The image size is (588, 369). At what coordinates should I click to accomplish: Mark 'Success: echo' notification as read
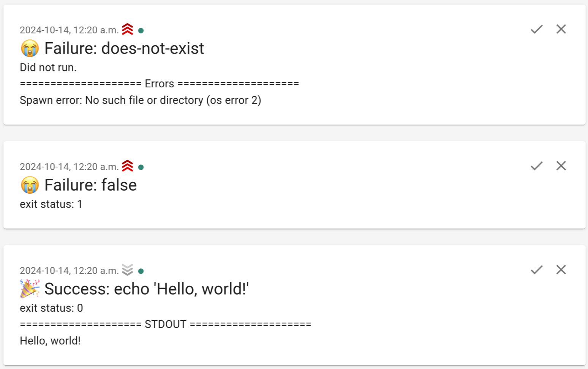click(x=536, y=270)
